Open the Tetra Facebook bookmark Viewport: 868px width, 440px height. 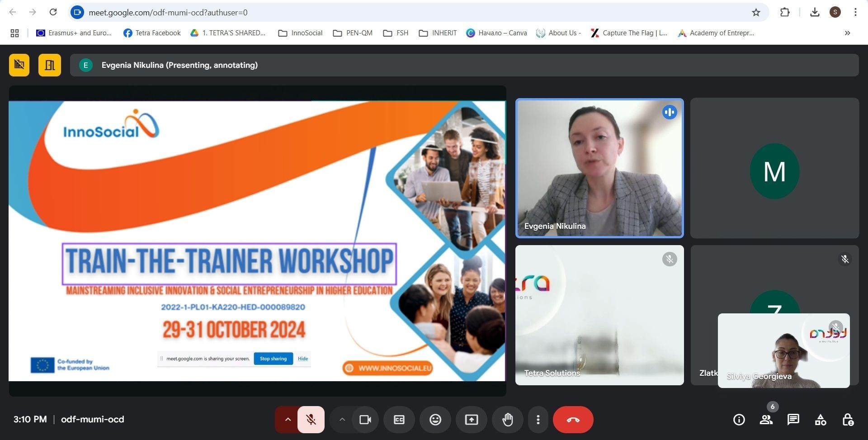(x=152, y=33)
